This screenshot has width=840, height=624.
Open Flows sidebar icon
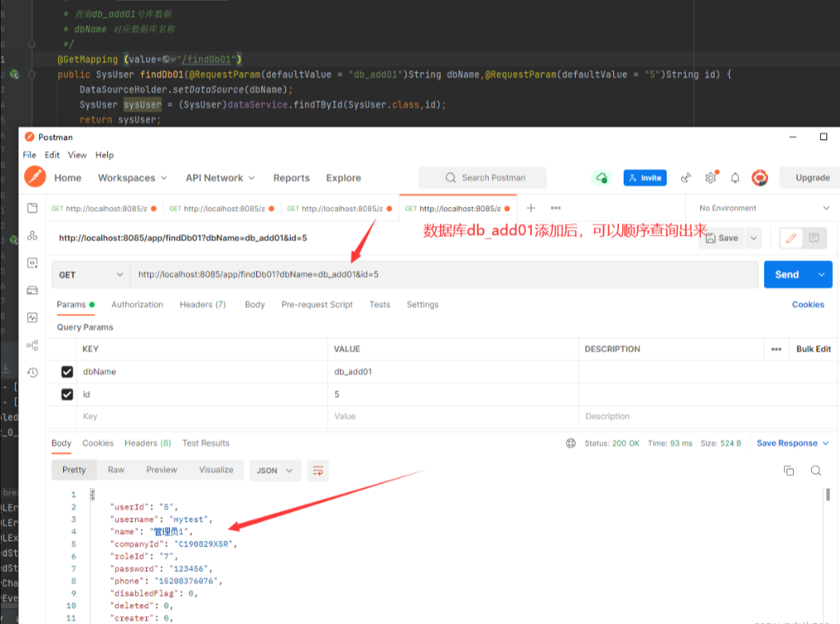[x=32, y=345]
